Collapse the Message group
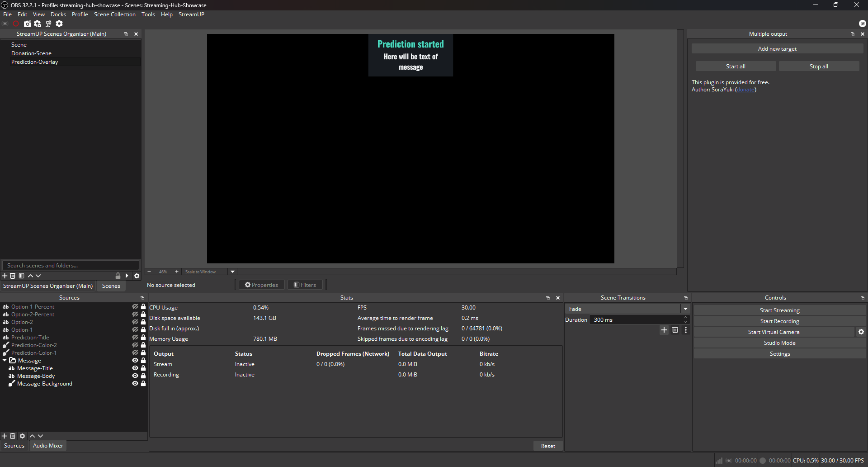Image resolution: width=868 pixels, height=467 pixels. 5,361
